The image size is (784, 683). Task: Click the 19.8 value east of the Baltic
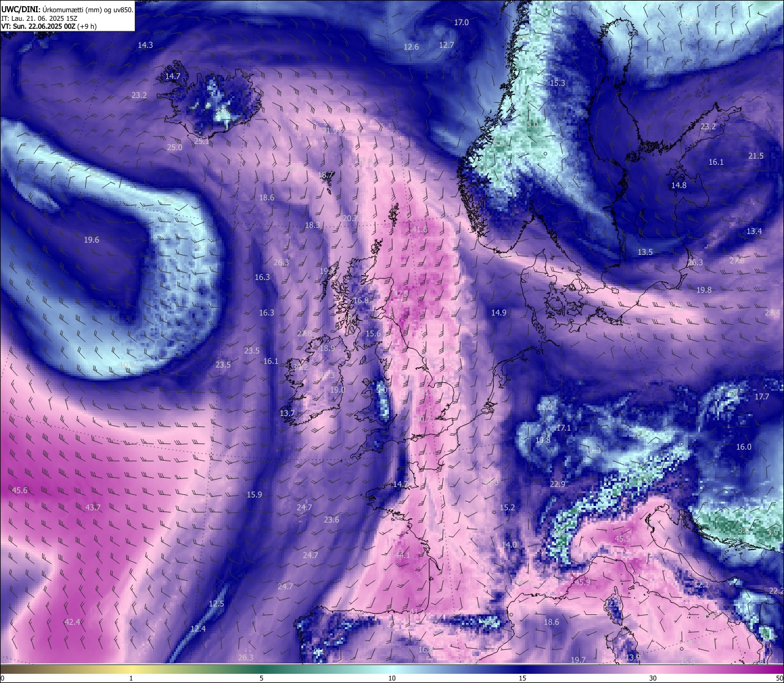click(704, 290)
